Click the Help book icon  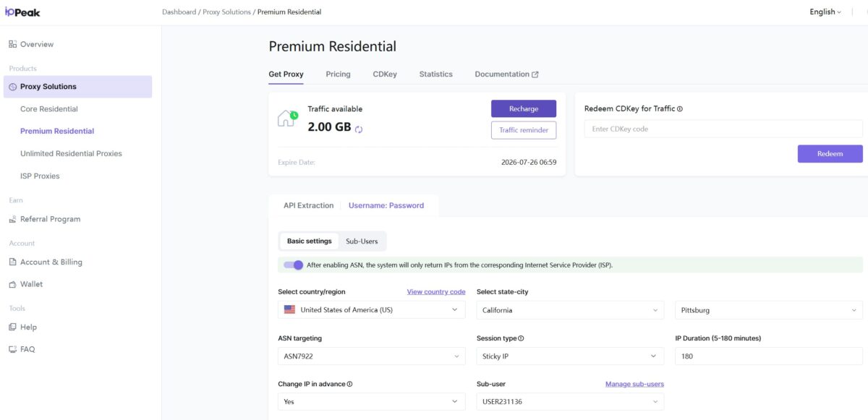(x=12, y=327)
